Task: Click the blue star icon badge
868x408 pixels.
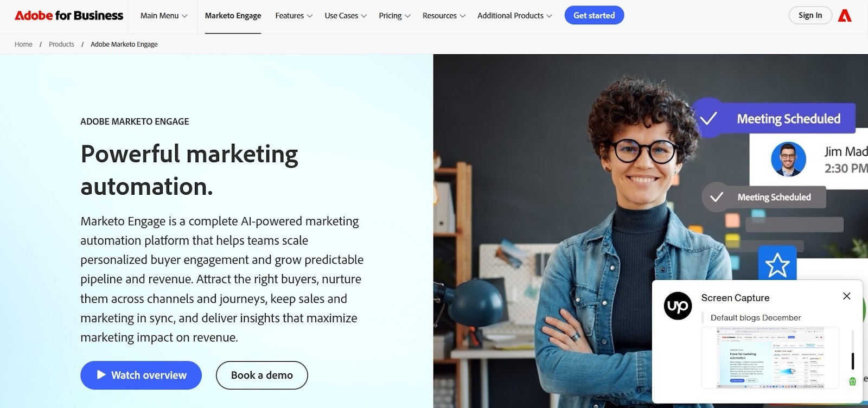Action: (777, 265)
